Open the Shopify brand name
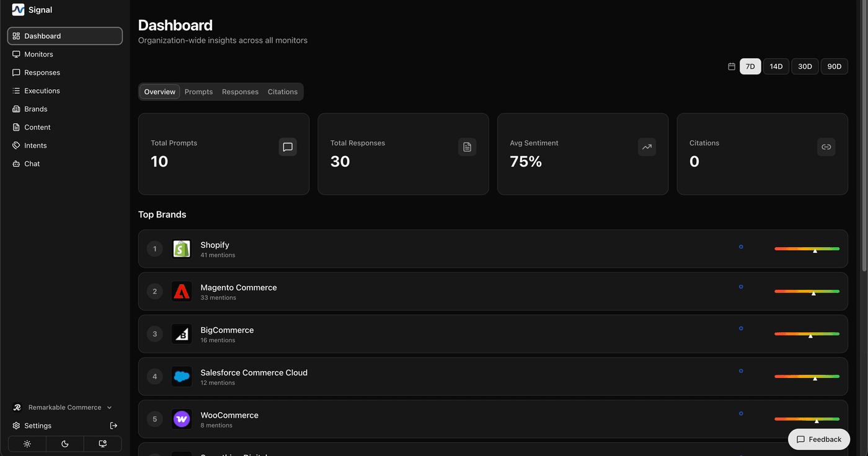This screenshot has width=868, height=456. click(x=215, y=245)
